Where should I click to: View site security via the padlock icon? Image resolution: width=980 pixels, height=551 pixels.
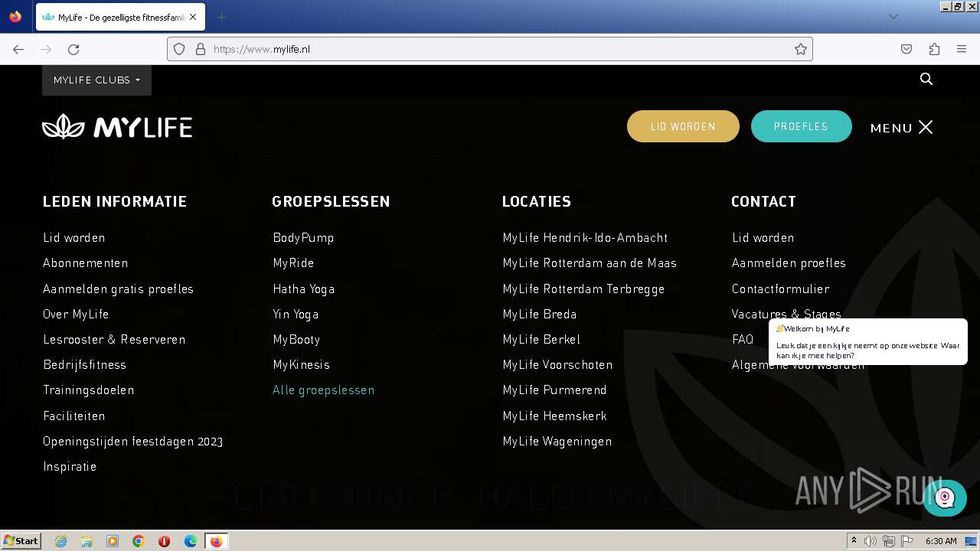pyautogui.click(x=201, y=49)
